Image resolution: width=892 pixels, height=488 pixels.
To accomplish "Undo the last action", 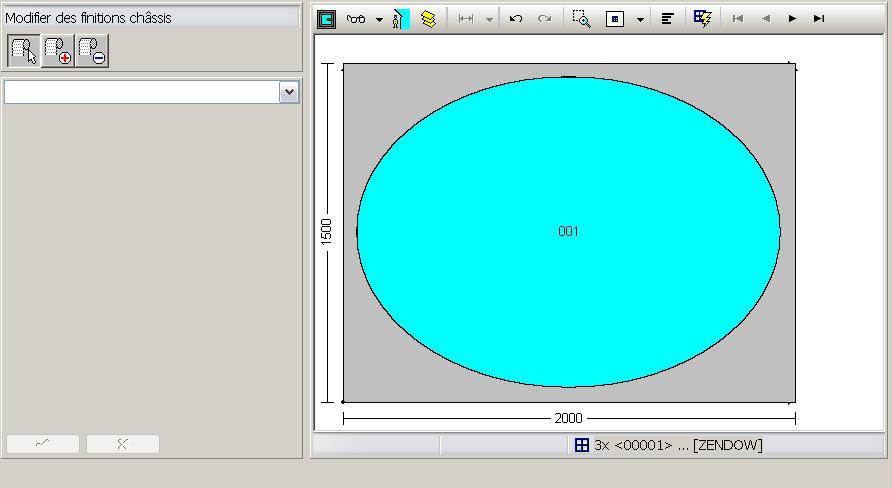I will point(516,19).
